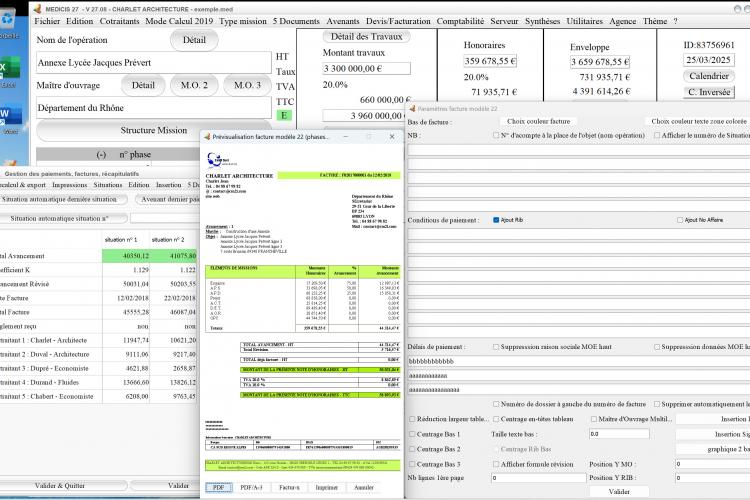
Task: Export the invoice preview as PDF
Action: (x=219, y=487)
